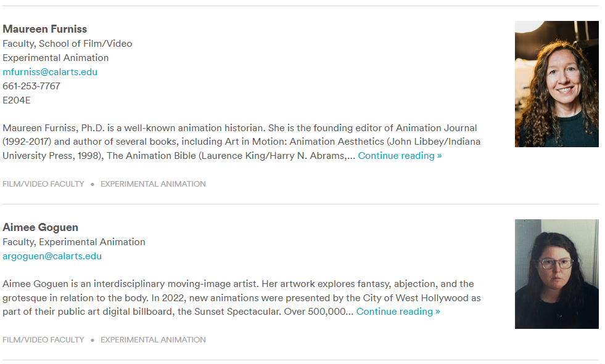The width and height of the screenshot is (605, 364).
Task: Continue reading Aimee Goguen's bio
Action: click(398, 312)
